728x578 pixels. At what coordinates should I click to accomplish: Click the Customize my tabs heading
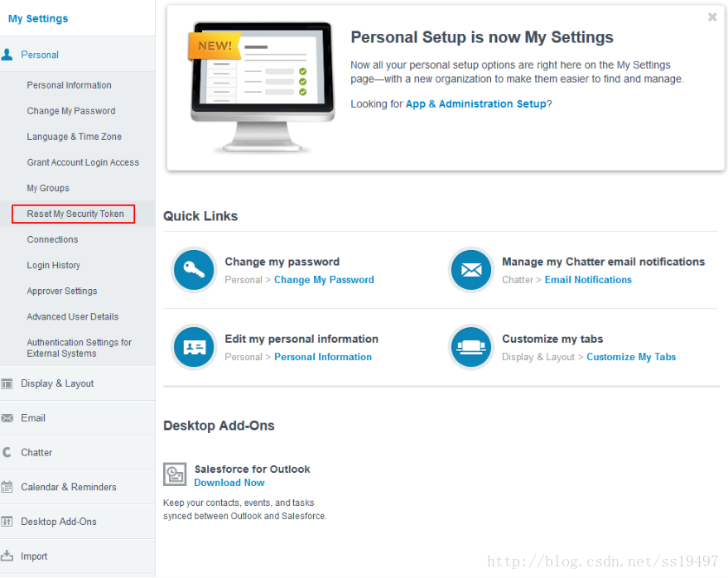pos(552,339)
